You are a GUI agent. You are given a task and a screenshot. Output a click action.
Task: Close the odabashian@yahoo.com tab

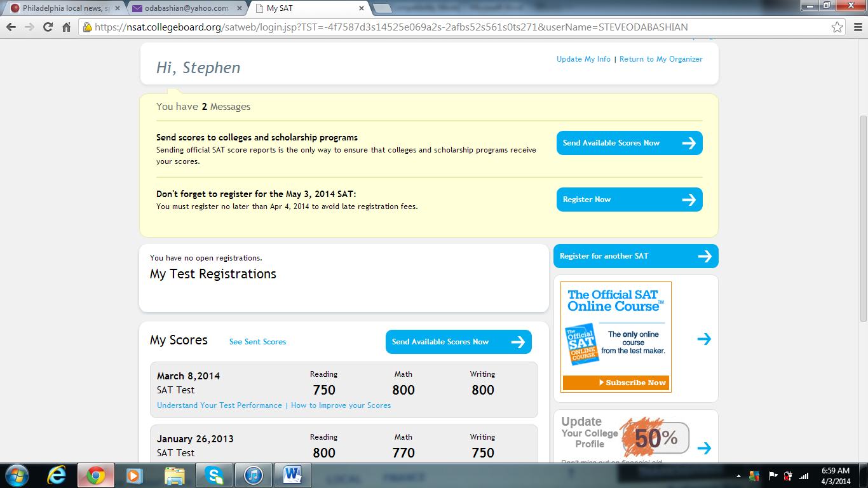point(238,8)
